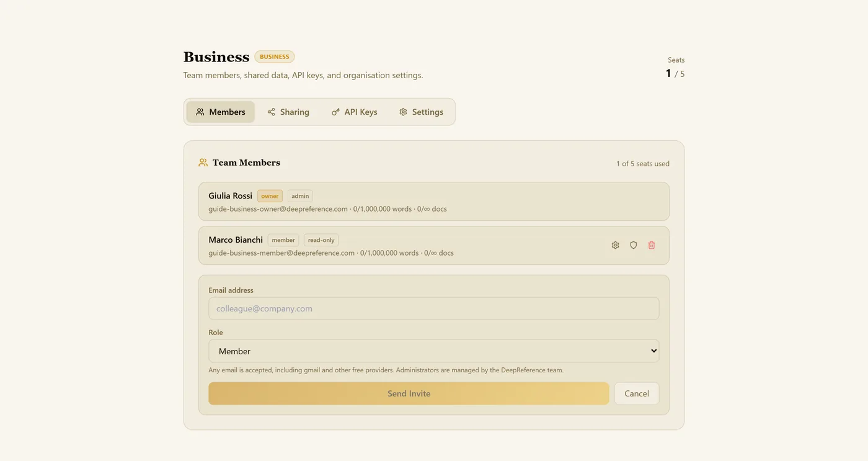The image size is (868, 461).
Task: Click the BUSINESS plan badge
Action: click(x=275, y=56)
